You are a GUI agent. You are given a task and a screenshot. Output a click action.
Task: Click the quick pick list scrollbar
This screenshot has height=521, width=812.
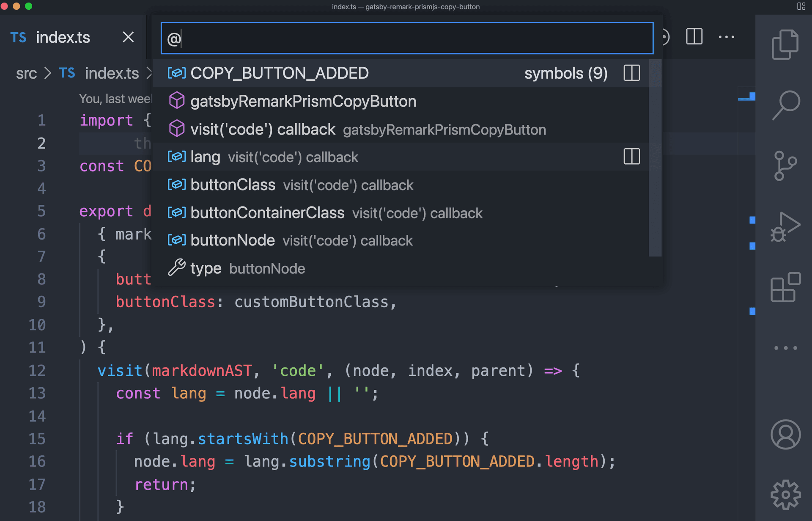tap(655, 157)
